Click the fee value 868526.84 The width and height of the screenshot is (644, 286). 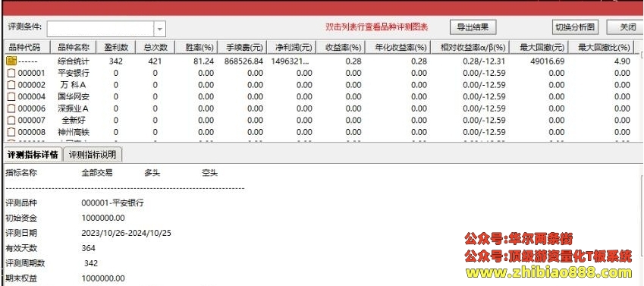[244, 61]
